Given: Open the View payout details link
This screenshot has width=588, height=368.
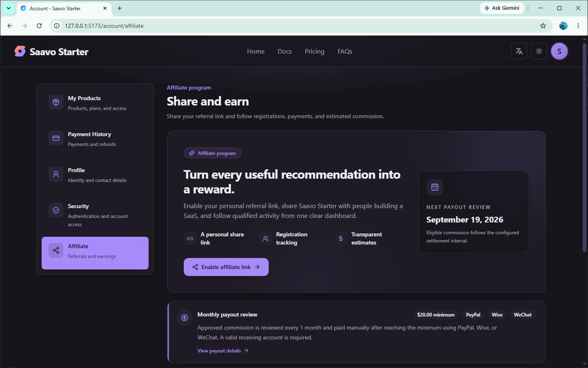Looking at the screenshot, I should pyautogui.click(x=223, y=351).
